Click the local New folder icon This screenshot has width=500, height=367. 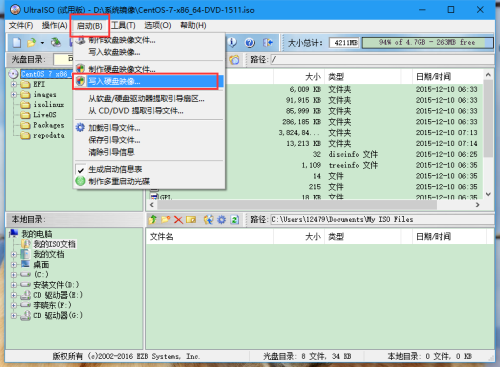166,220
